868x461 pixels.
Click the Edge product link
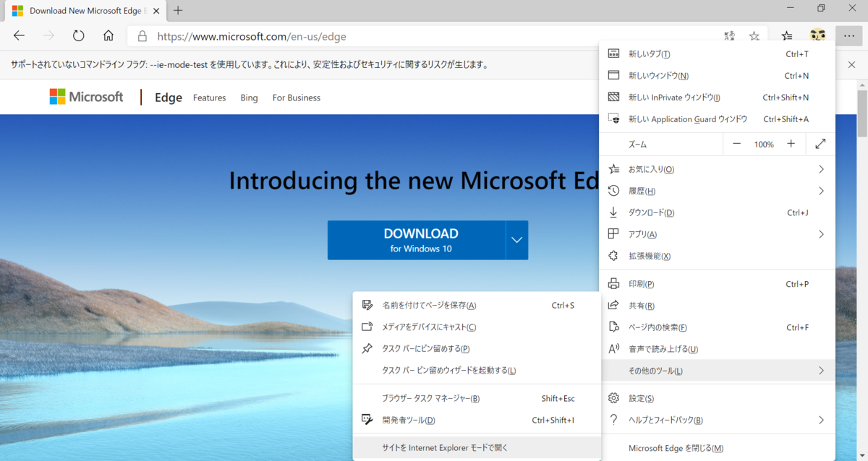pos(169,98)
